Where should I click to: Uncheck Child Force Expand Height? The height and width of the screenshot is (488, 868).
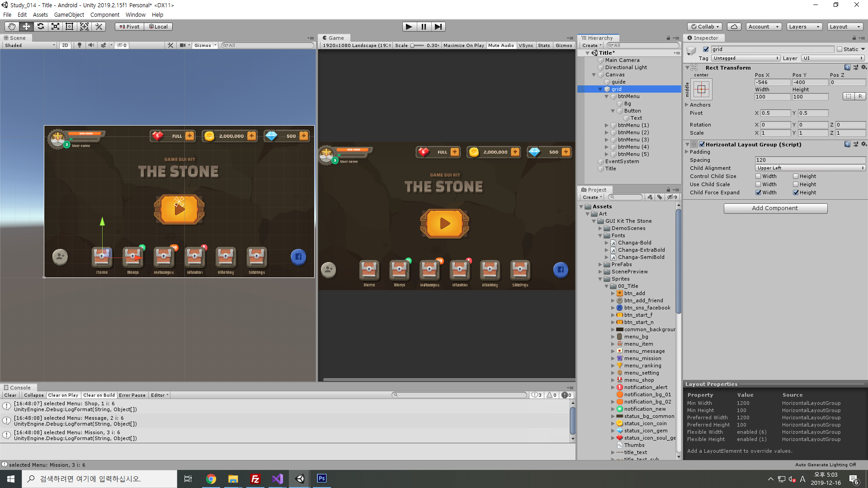tap(796, 192)
